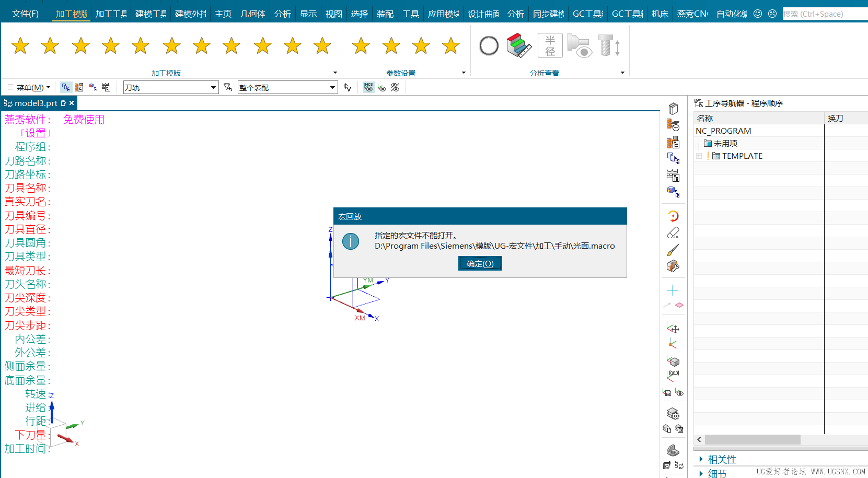This screenshot has height=478, width=868.
Task: Select Program Order View icon
Action: (x=66, y=87)
